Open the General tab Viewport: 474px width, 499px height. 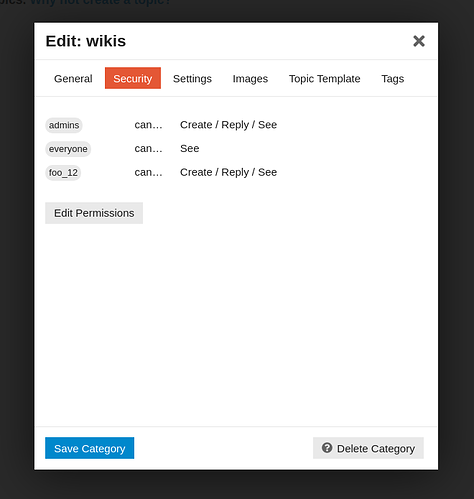[x=73, y=78]
